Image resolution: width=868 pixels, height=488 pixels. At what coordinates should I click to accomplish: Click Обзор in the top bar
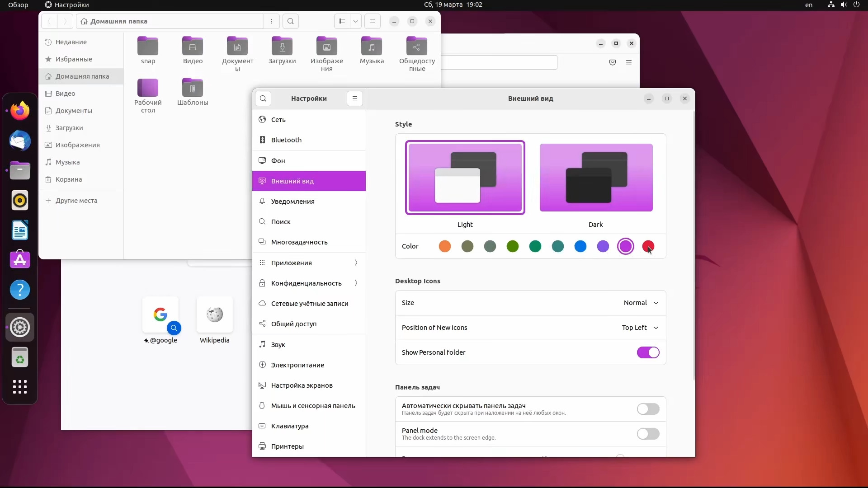point(18,5)
